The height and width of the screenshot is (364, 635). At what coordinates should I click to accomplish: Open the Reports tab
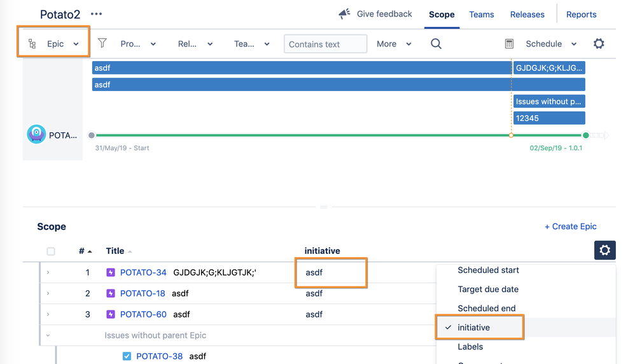coord(581,15)
